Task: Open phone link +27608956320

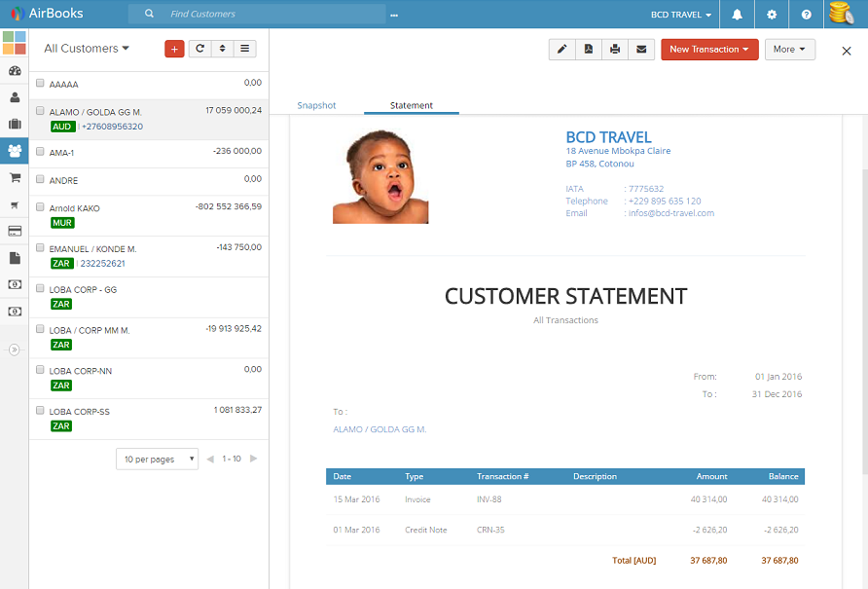Action: [112, 127]
